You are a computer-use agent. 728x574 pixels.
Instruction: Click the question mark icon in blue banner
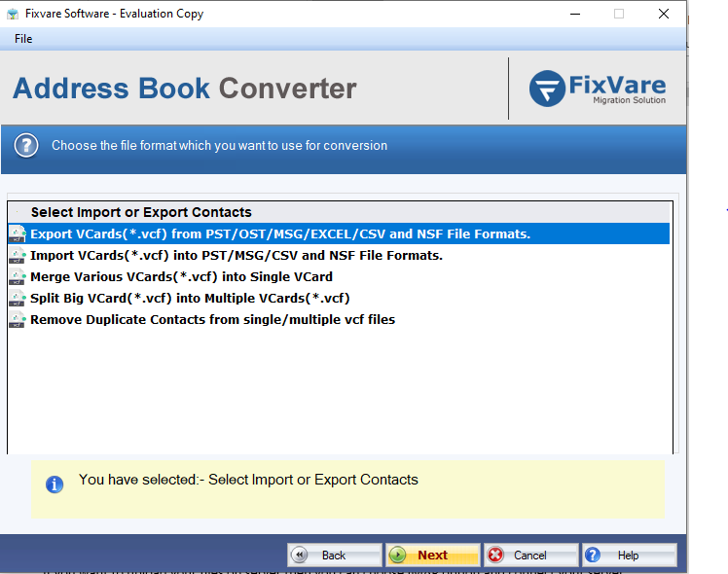[26, 145]
